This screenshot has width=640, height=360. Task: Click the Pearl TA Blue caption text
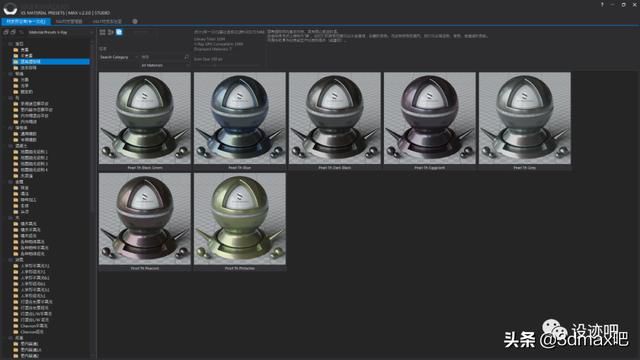[240, 168]
